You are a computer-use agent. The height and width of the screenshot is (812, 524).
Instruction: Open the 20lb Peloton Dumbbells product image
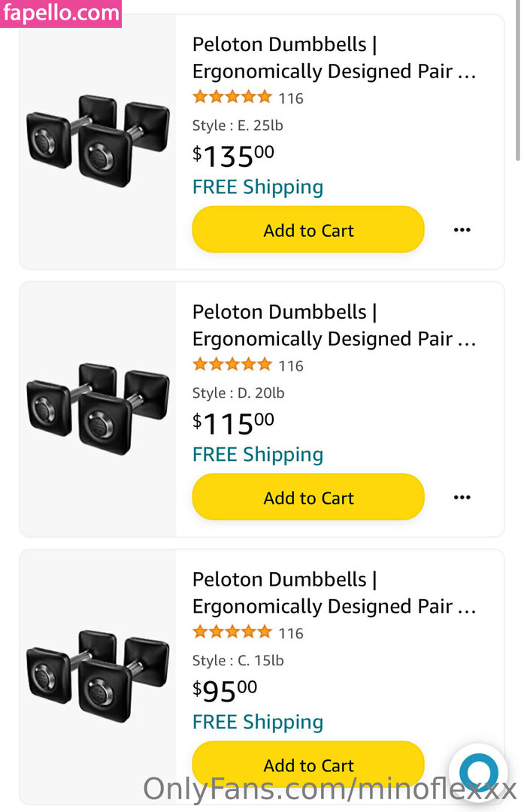tap(98, 408)
